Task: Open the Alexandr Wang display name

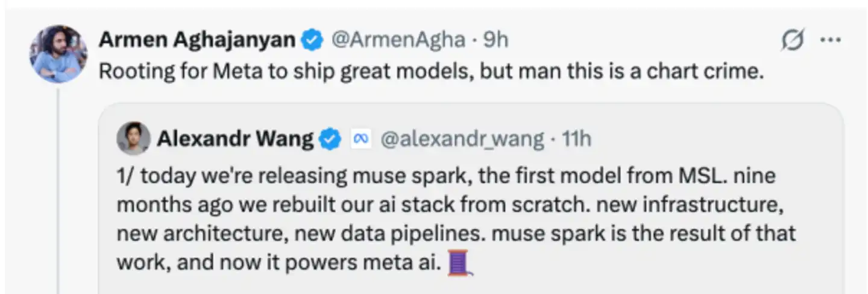Action: click(235, 139)
